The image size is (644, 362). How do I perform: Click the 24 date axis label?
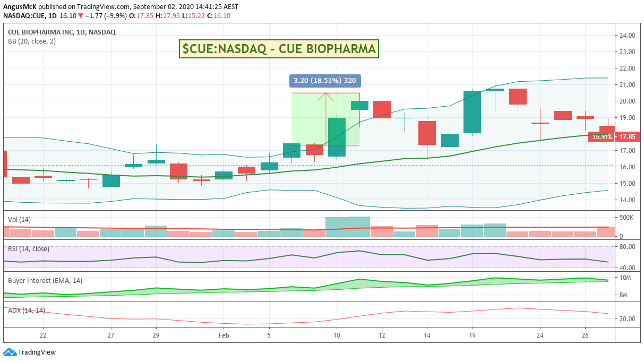[540, 335]
